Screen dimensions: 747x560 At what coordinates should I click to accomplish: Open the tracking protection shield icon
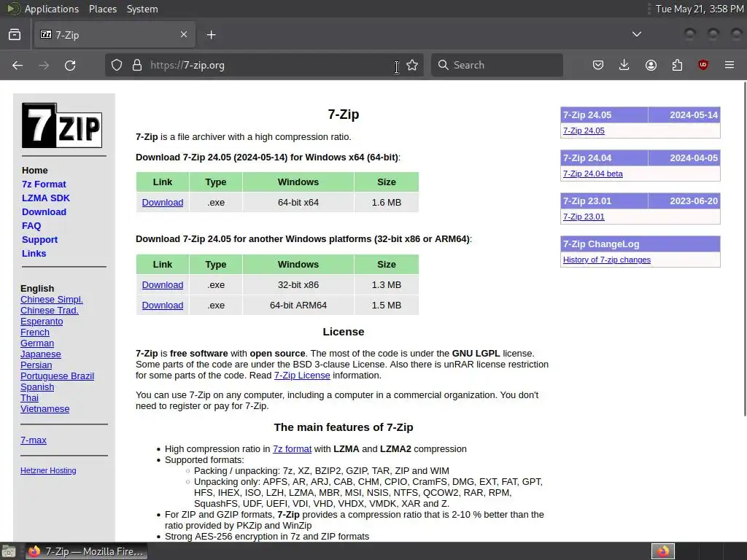pyautogui.click(x=117, y=65)
